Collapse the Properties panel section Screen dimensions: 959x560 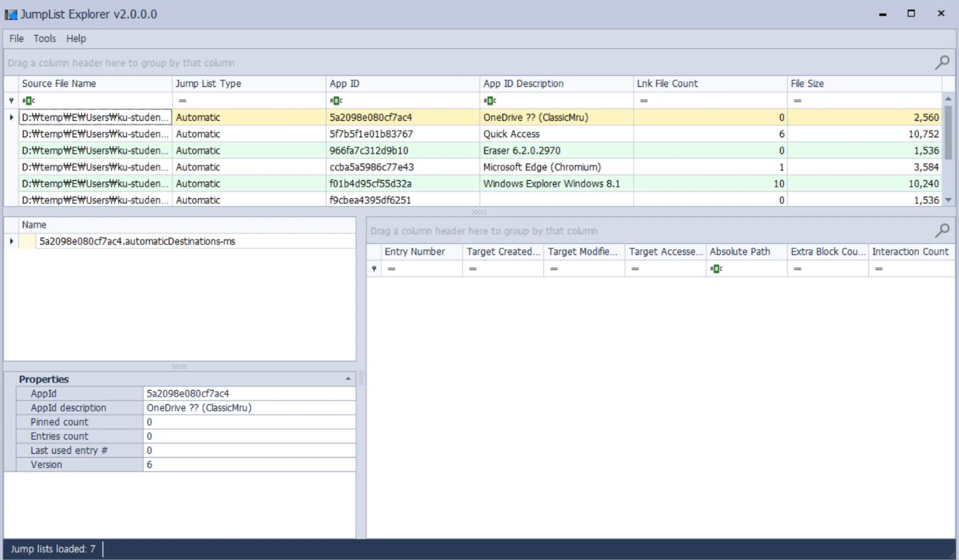coord(348,379)
